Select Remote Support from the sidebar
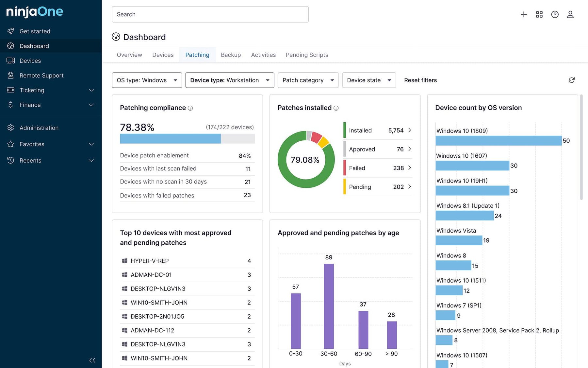The width and height of the screenshot is (588, 368). 41,75
